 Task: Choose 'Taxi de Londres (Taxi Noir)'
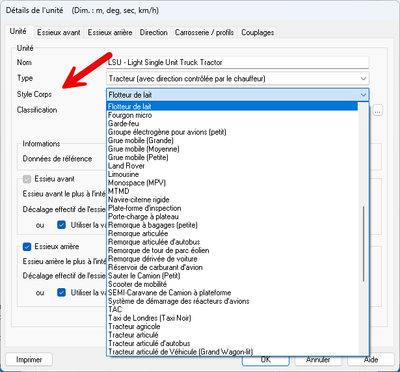(x=232, y=318)
